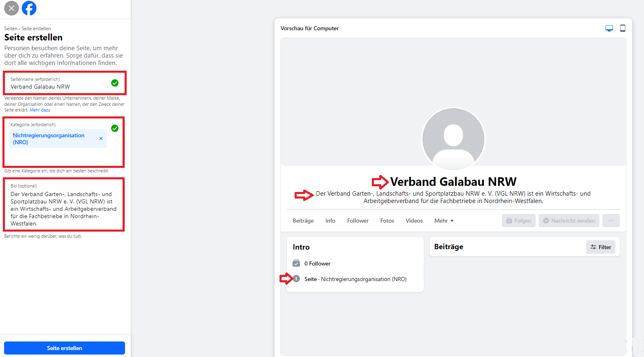
Task: Open the three-dot more options button
Action: [611, 221]
